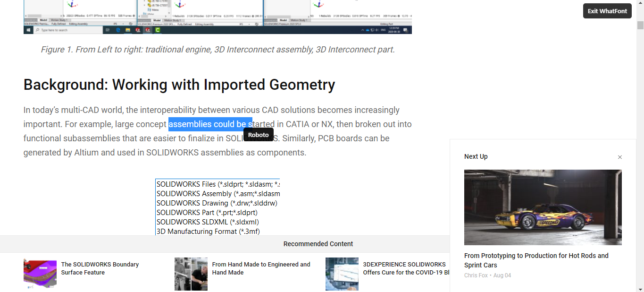Click the Recommended Content header
This screenshot has height=292, width=644.
[318, 244]
